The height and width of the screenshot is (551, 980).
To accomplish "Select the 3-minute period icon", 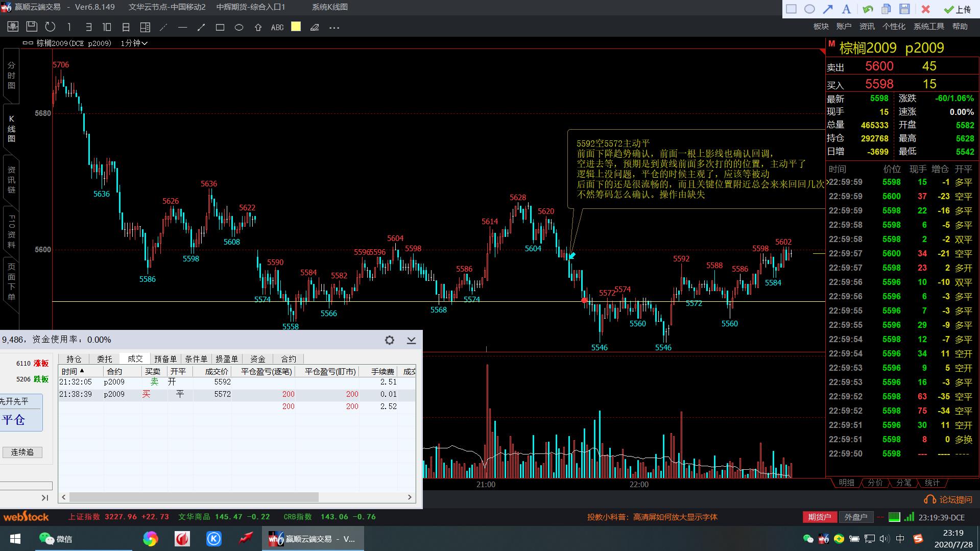I will coord(88,27).
